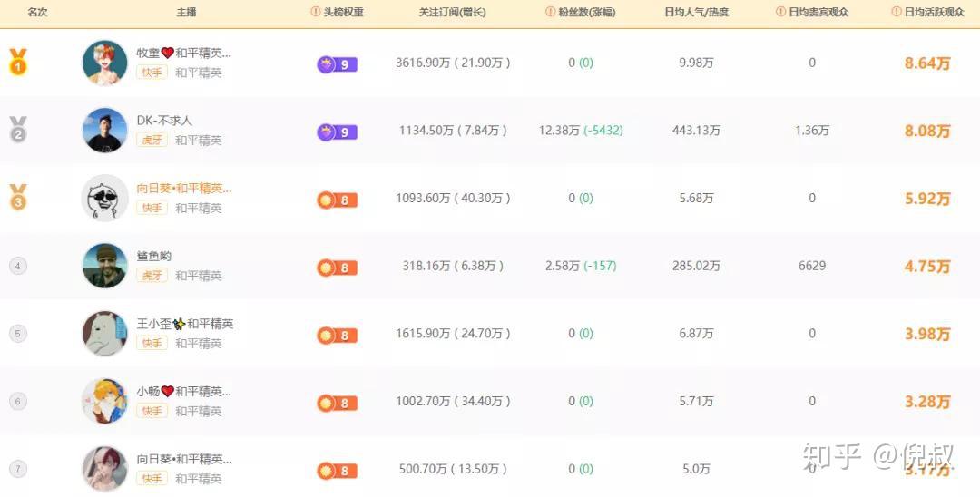The height and width of the screenshot is (497, 980).
Task: Click the rank 7 circle badge
Action: point(18,468)
